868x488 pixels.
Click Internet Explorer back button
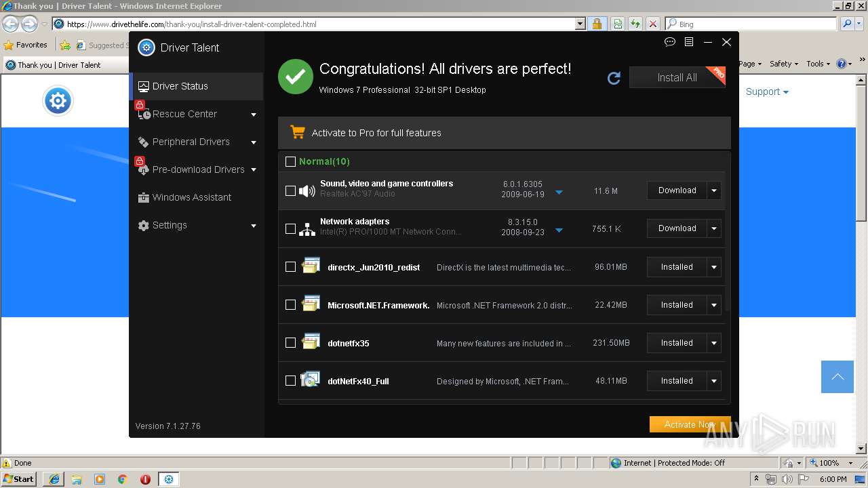[x=10, y=24]
